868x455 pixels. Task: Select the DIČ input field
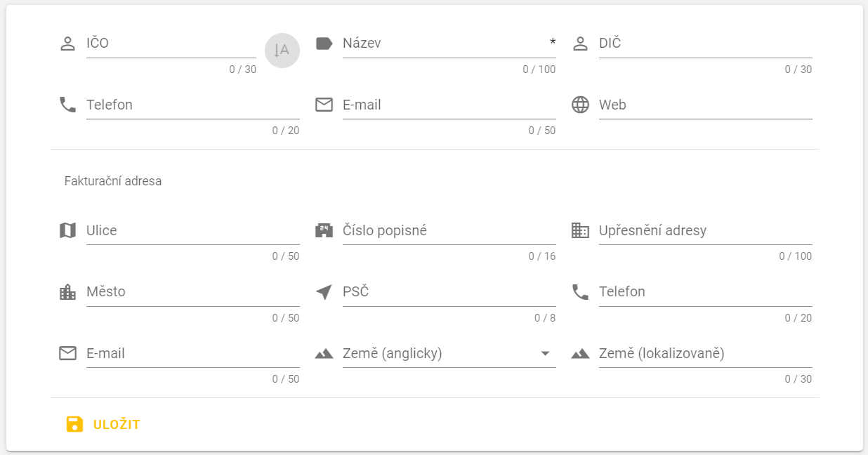click(x=705, y=44)
